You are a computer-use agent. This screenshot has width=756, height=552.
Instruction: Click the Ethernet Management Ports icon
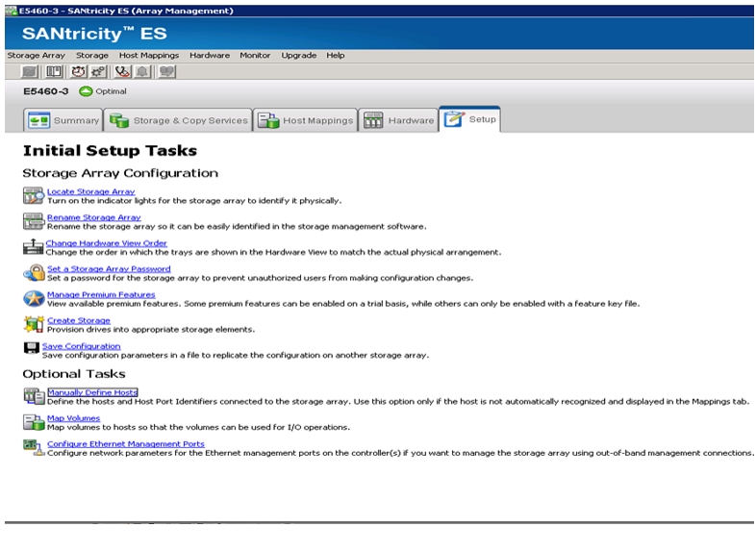point(34,447)
